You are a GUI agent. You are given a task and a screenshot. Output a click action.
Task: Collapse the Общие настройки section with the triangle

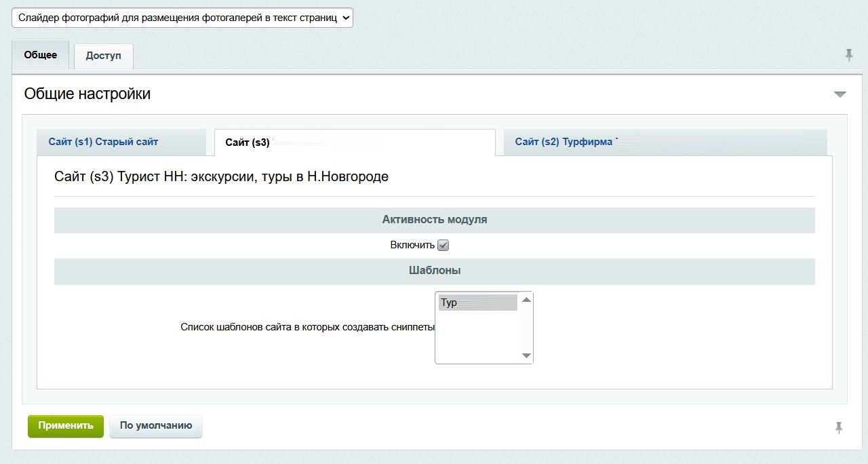pyautogui.click(x=840, y=94)
